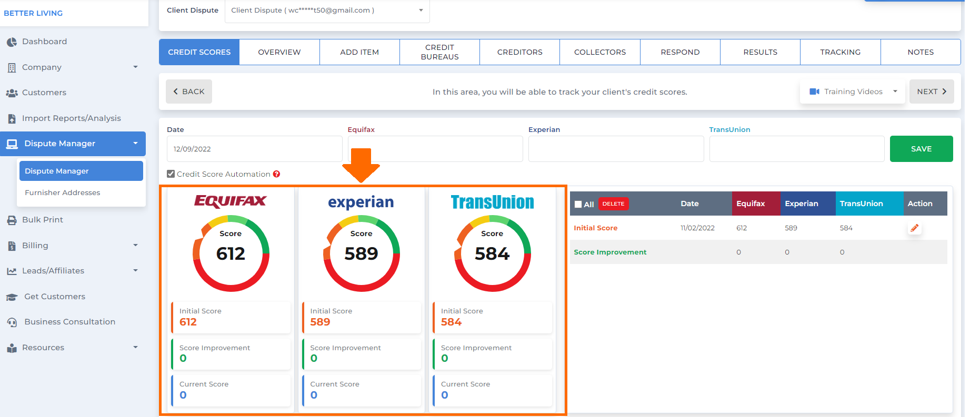Click the 11/02/2022 date cell
The height and width of the screenshot is (417, 980).
click(697, 228)
